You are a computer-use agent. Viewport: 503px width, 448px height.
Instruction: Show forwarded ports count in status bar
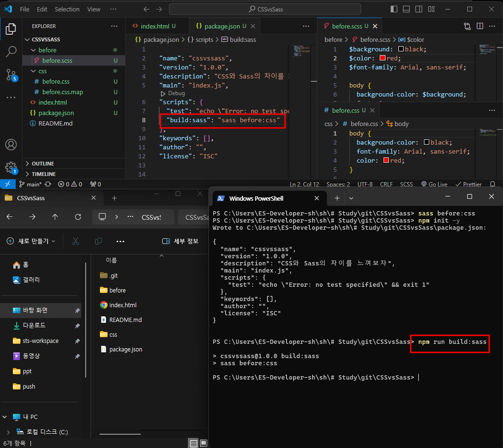[96, 184]
